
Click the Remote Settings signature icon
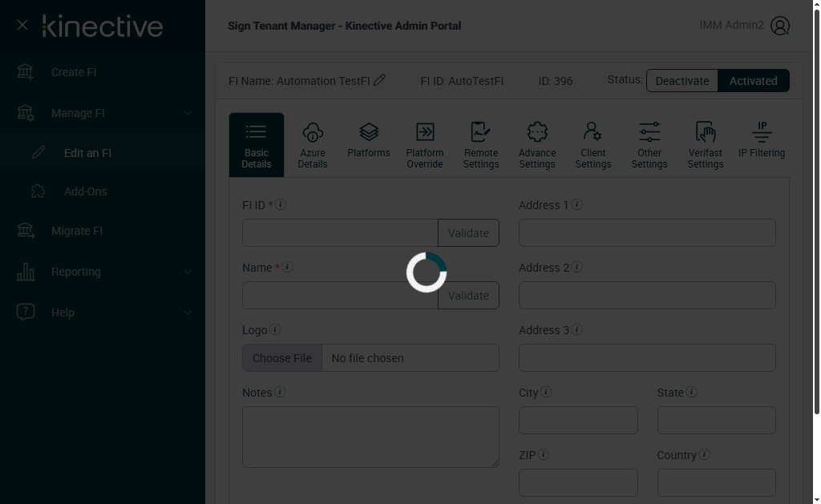[x=481, y=132]
